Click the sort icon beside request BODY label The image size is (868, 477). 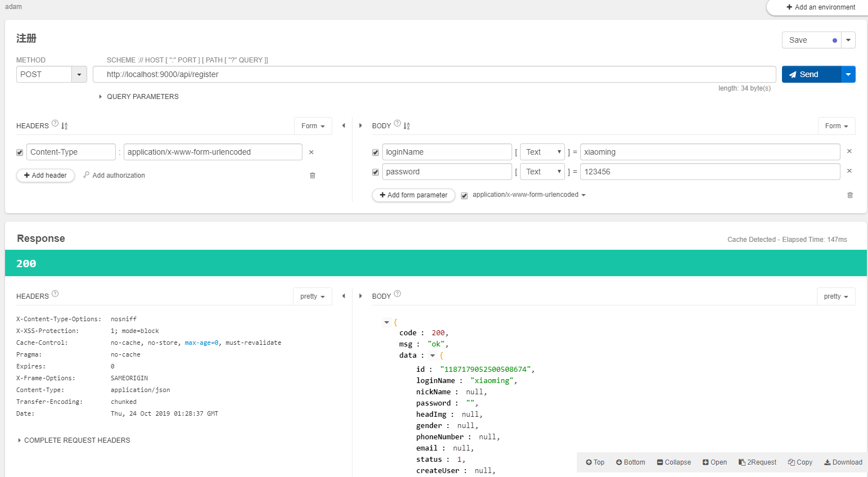[x=407, y=126]
